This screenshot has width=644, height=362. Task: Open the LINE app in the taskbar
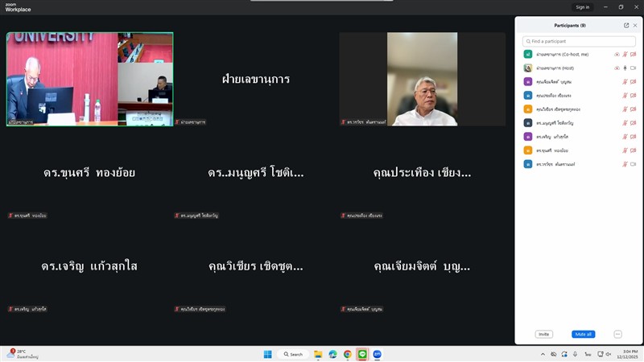coord(362,354)
